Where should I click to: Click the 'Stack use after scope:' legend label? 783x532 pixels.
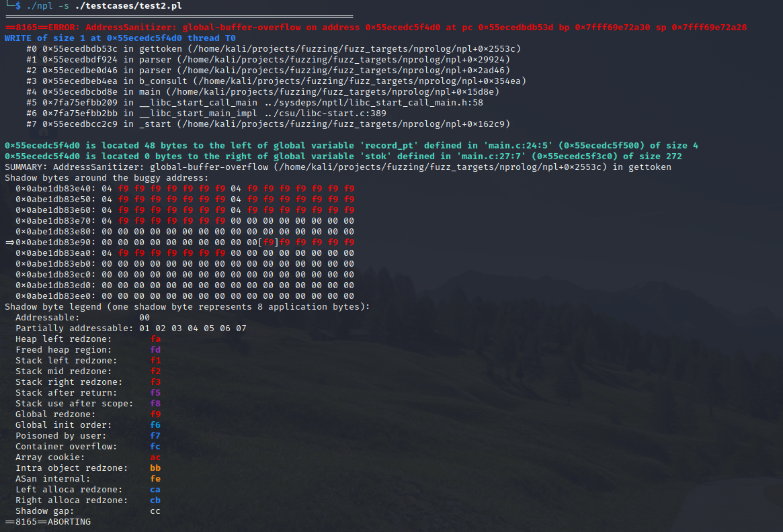click(75, 403)
